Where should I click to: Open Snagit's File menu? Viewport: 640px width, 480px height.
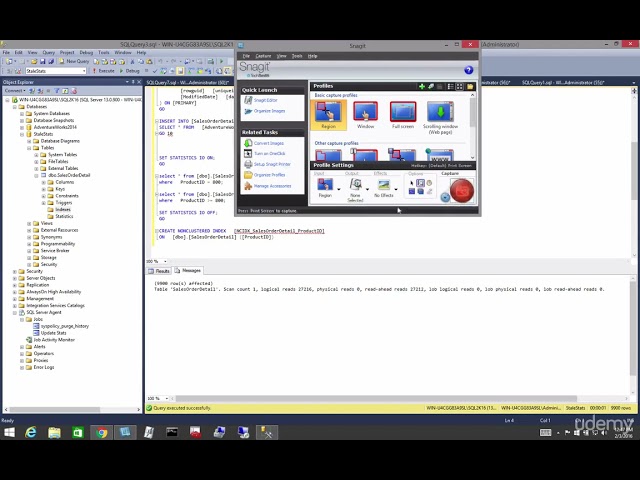246,56
